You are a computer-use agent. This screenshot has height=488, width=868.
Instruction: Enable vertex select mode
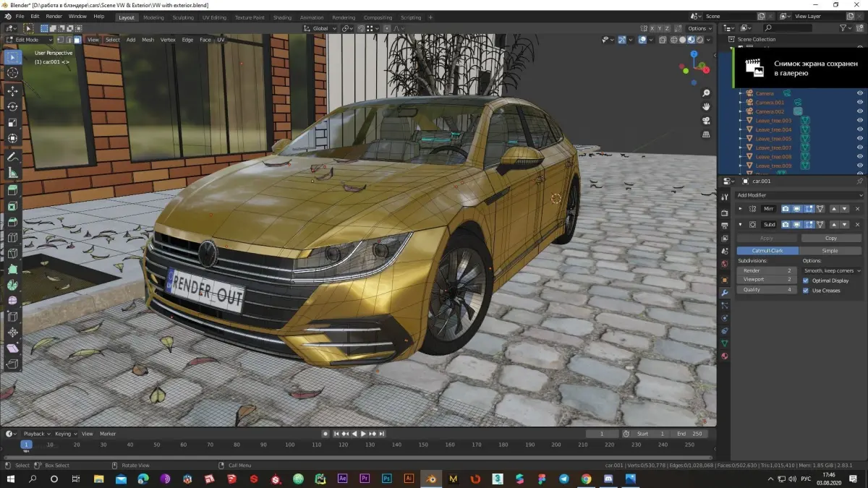tap(60, 40)
